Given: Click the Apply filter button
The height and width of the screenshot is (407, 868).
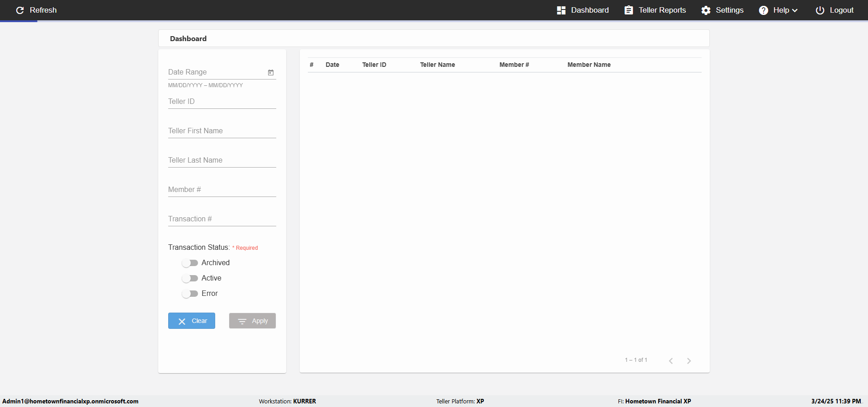Looking at the screenshot, I should tap(252, 321).
